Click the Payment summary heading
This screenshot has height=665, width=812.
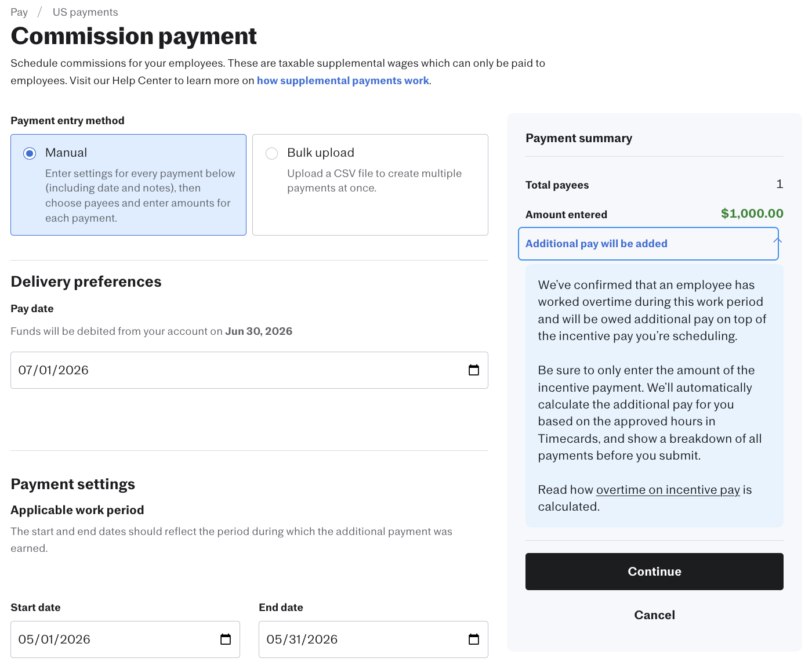[579, 138]
